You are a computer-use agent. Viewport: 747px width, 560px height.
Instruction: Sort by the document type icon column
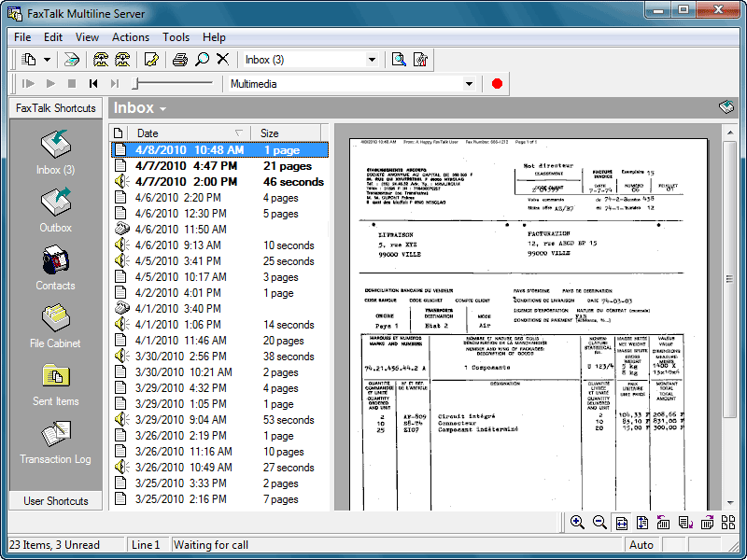click(119, 133)
